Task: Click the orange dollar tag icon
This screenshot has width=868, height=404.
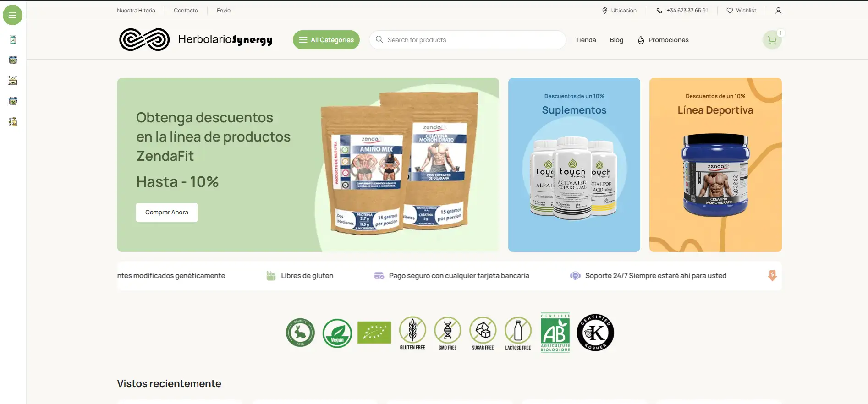Action: [772, 276]
